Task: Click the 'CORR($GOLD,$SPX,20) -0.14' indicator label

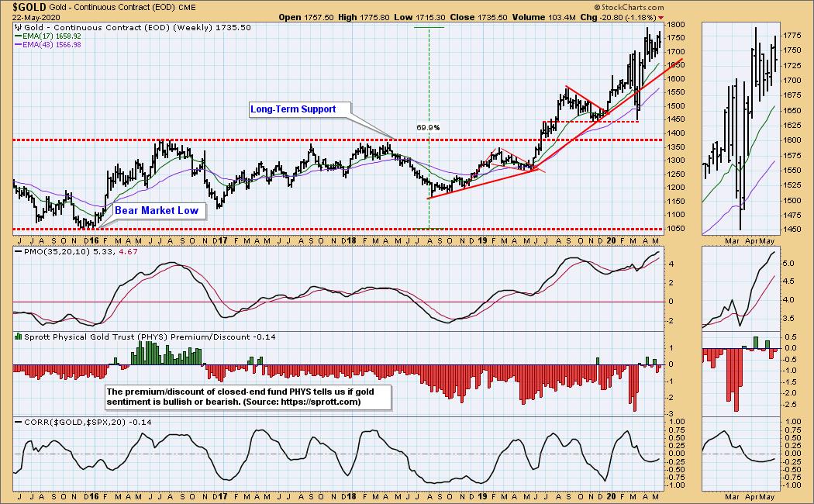Action: (x=88, y=422)
